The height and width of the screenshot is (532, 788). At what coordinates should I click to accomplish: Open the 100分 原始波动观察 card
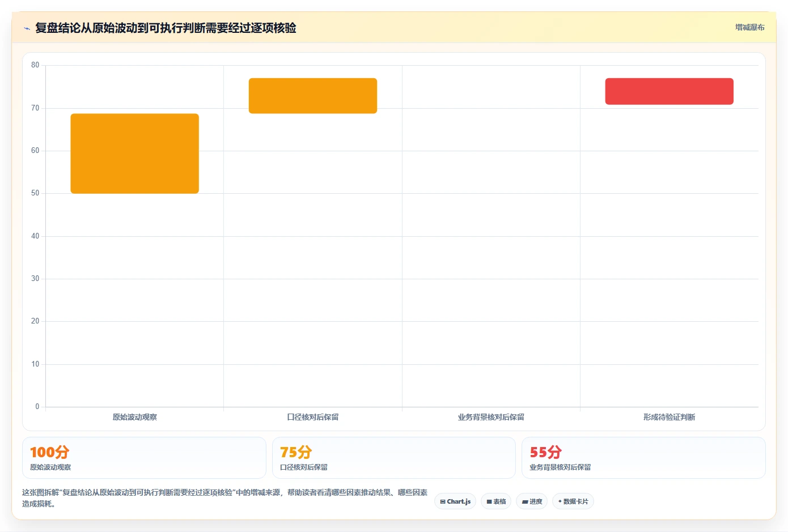click(x=144, y=458)
